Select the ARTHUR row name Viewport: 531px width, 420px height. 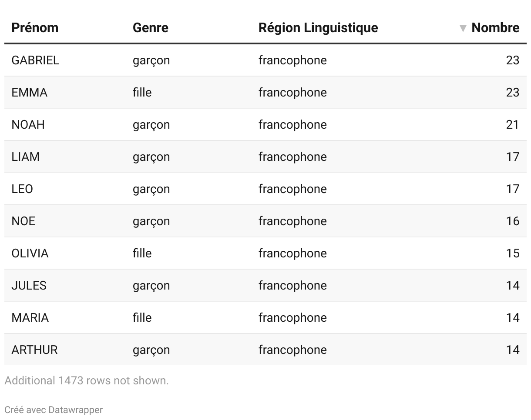click(34, 350)
